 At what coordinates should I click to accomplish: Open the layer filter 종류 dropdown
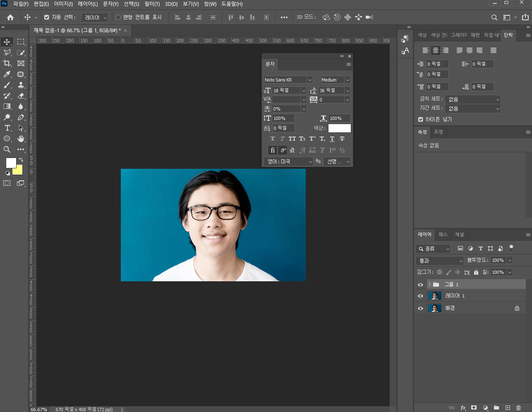[433, 249]
